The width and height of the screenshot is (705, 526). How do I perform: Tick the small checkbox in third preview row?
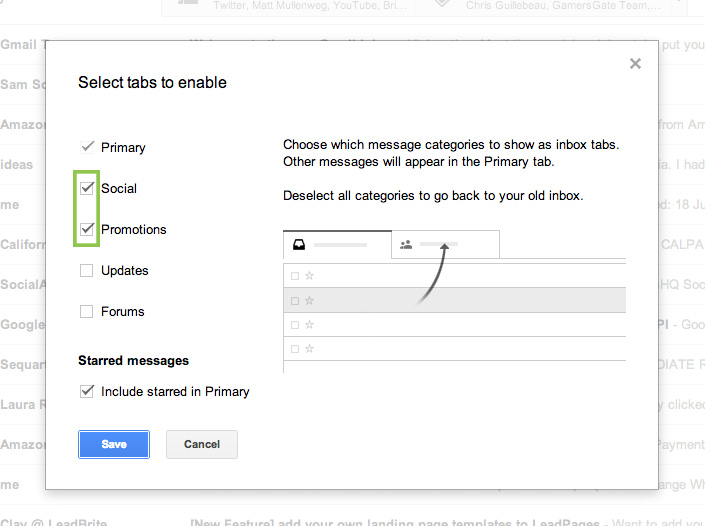pos(294,325)
